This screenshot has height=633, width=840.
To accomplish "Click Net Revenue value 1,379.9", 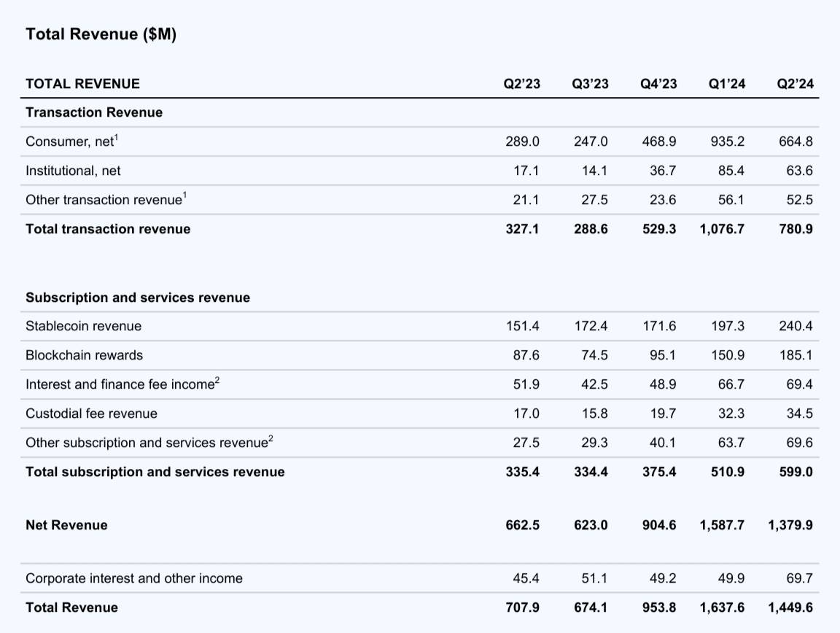I will click(790, 525).
